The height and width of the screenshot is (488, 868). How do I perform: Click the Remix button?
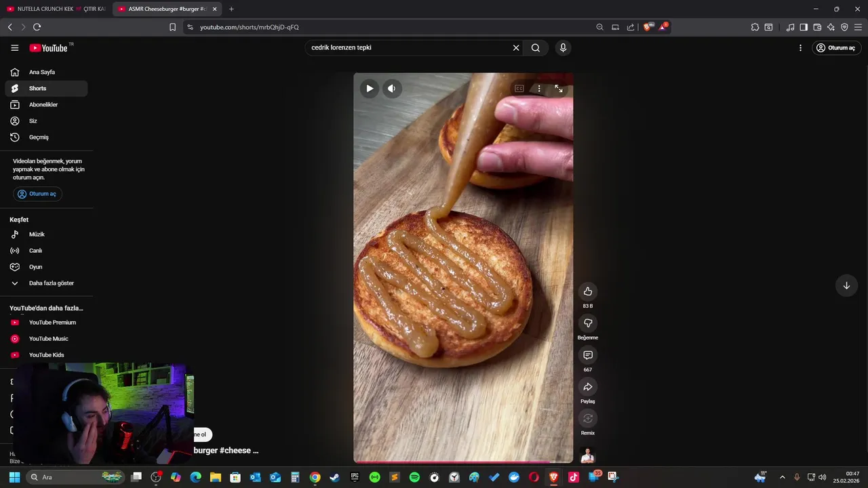pyautogui.click(x=588, y=419)
